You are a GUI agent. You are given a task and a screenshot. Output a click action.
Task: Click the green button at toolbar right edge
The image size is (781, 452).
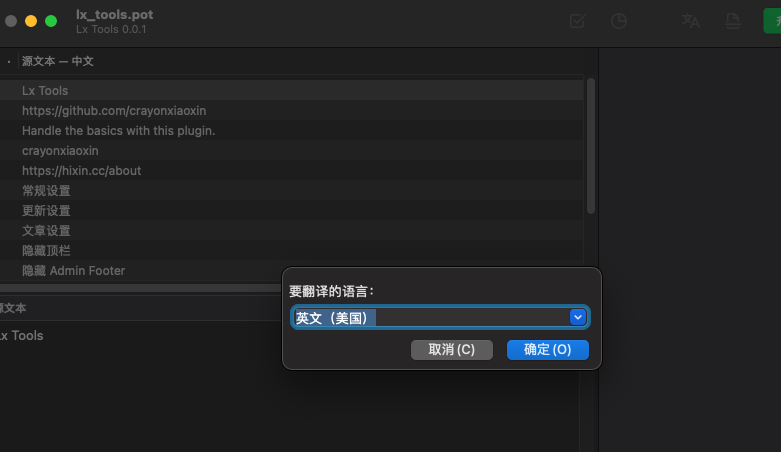pyautogui.click(x=772, y=21)
